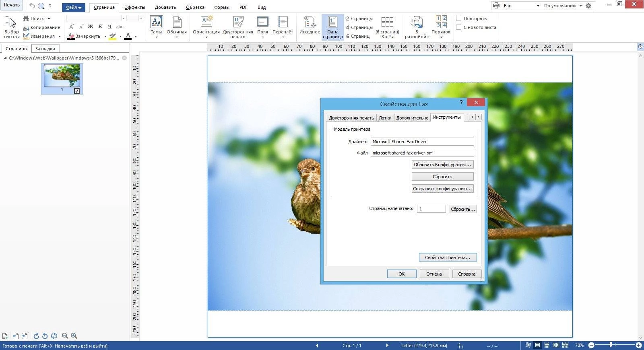
Task: Select the Измерения measure tool
Action: (x=41, y=36)
